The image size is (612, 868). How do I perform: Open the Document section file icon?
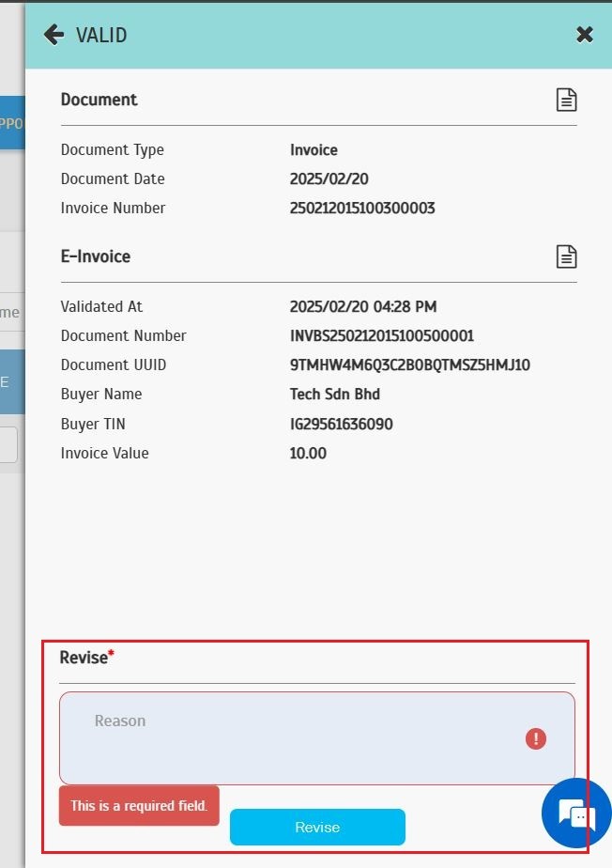(x=566, y=100)
